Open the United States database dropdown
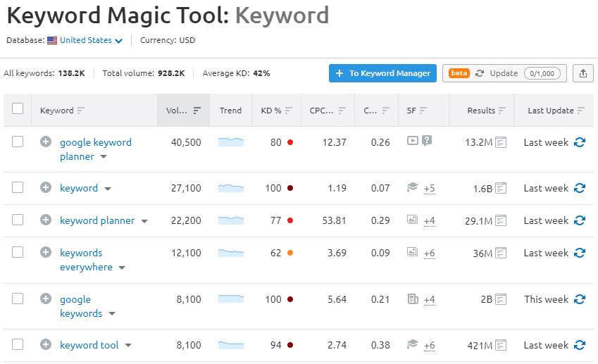598x364 pixels. pyautogui.click(x=85, y=40)
